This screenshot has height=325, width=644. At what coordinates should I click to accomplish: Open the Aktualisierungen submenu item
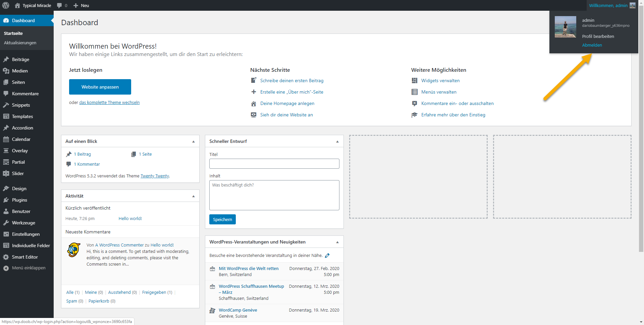click(20, 43)
